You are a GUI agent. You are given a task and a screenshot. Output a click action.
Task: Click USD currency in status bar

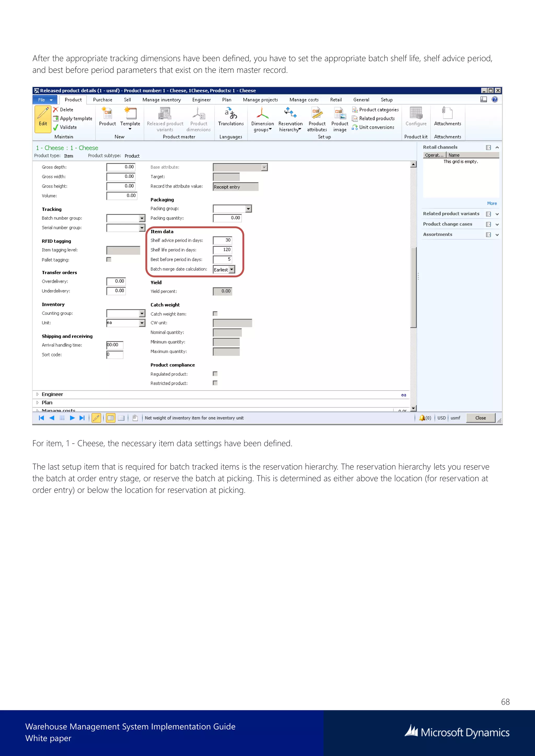pos(441,418)
